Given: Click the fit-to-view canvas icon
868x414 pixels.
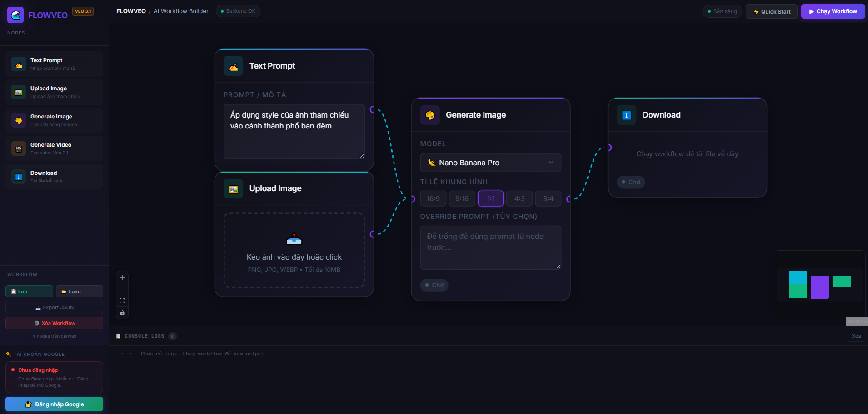Looking at the screenshot, I should (x=122, y=301).
